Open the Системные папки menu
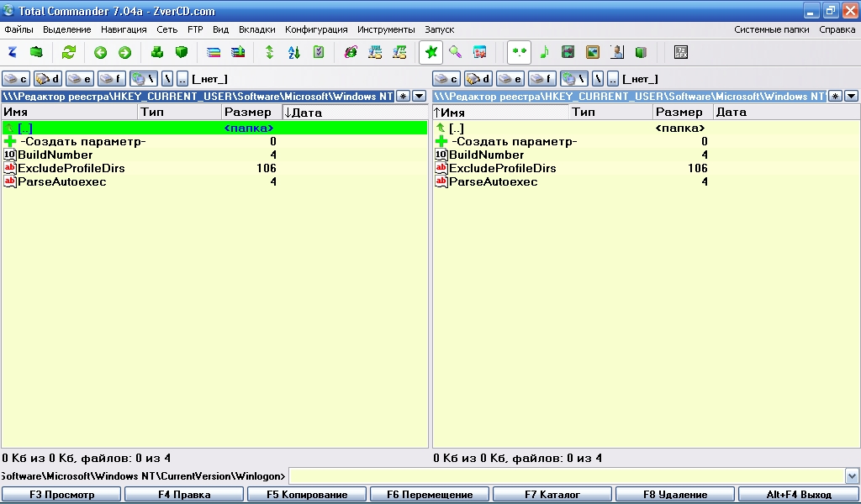 click(x=772, y=29)
